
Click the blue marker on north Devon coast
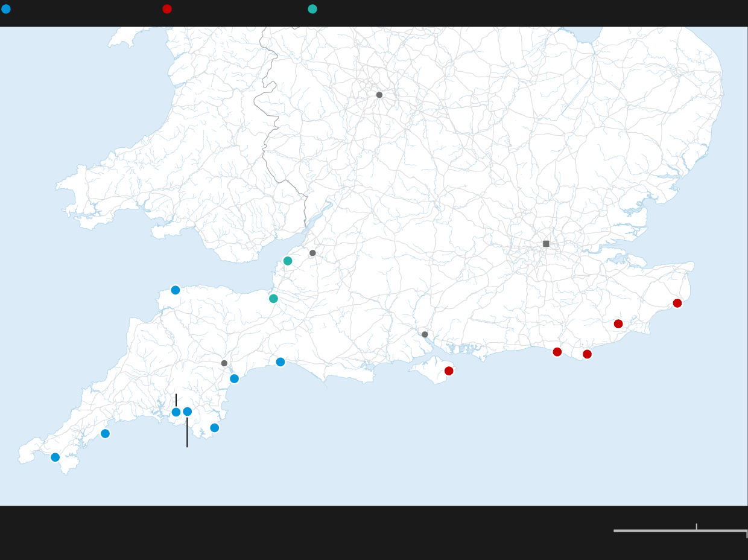[x=176, y=290]
